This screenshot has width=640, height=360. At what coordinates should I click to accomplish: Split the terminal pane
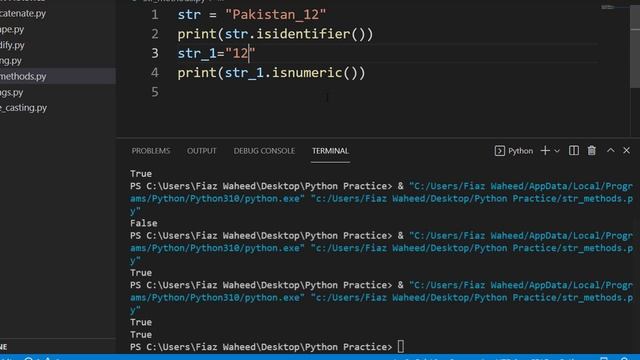pyautogui.click(x=573, y=151)
